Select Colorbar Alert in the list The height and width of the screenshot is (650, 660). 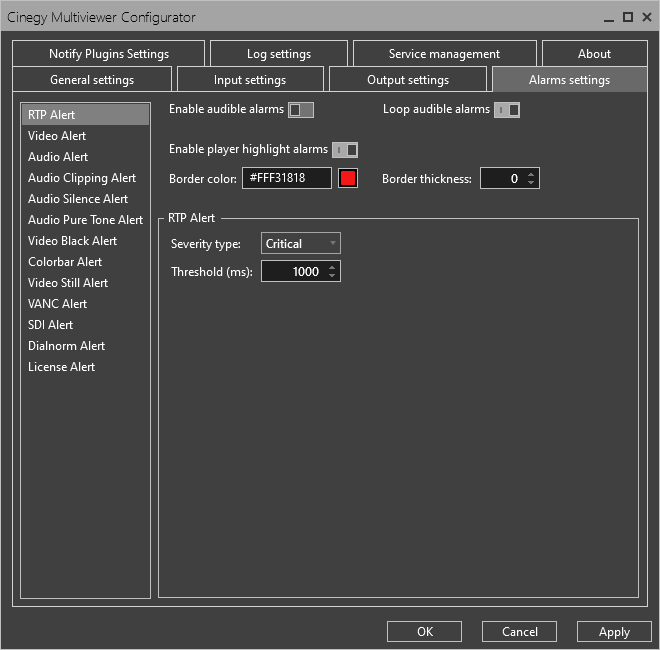[x=85, y=262]
